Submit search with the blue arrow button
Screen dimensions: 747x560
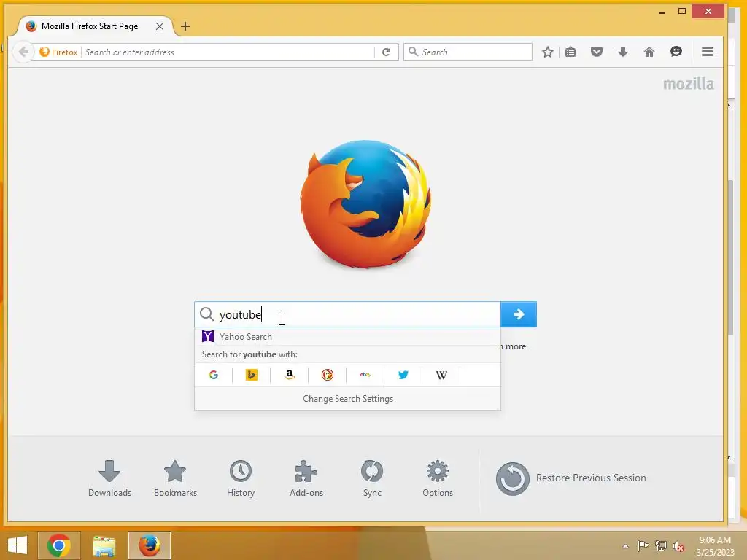(x=519, y=314)
